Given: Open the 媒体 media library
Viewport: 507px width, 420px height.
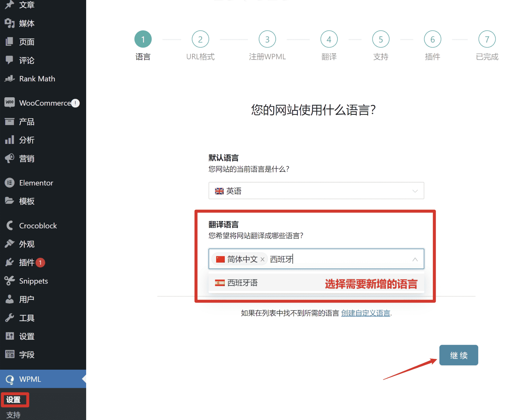Looking at the screenshot, I should coord(27,23).
